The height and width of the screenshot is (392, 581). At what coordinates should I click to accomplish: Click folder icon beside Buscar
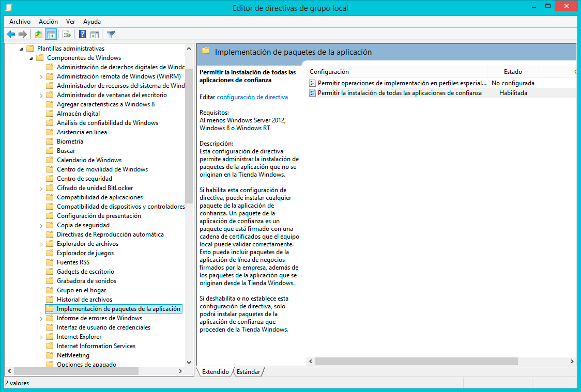tap(50, 151)
